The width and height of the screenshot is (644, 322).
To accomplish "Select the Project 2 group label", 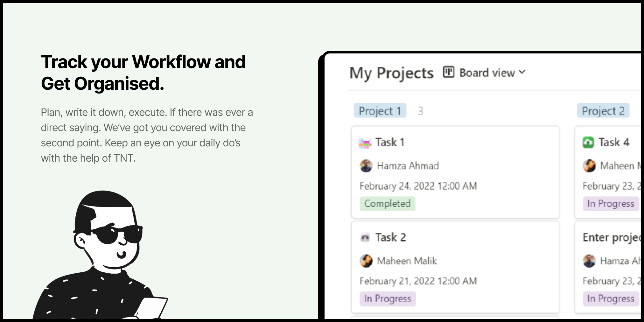I will click(x=603, y=111).
